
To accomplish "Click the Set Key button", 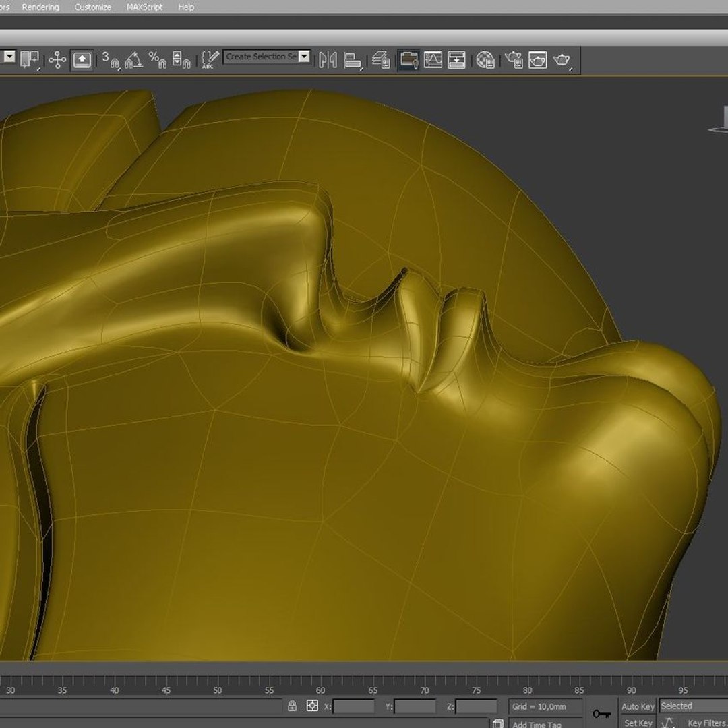I will pos(638,723).
